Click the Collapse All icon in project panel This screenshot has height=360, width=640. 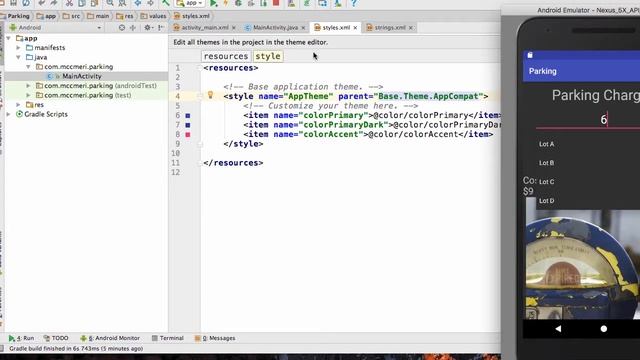click(133, 28)
